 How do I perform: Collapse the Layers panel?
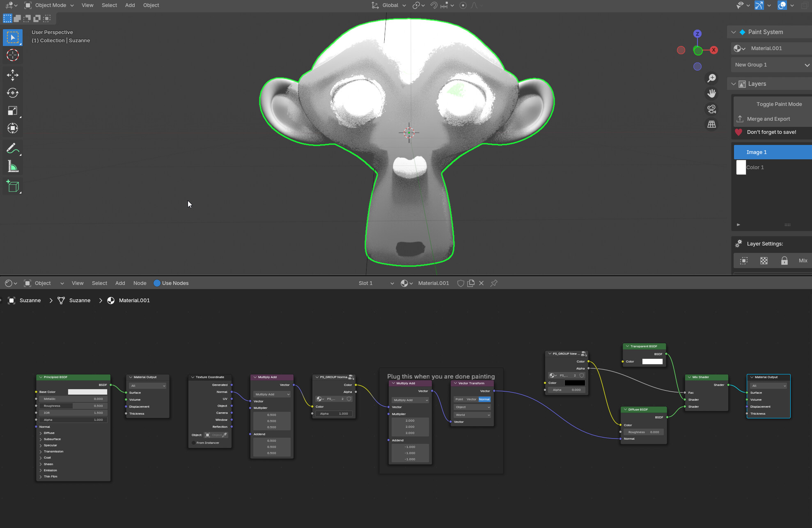pos(734,84)
